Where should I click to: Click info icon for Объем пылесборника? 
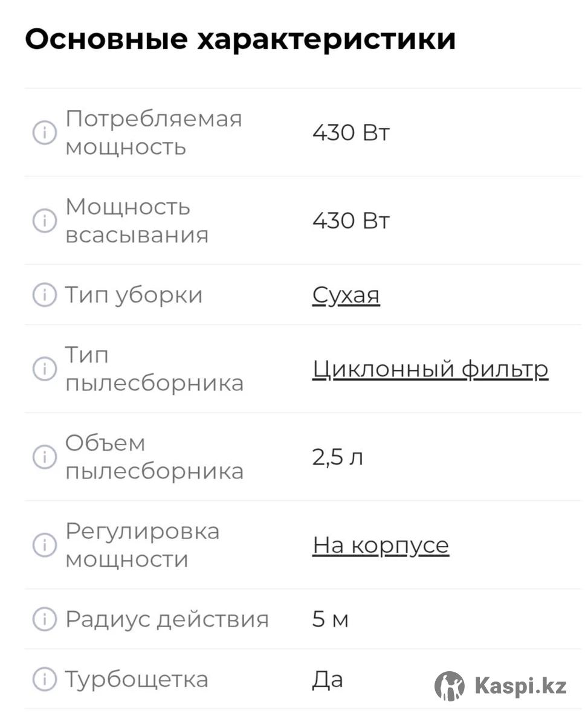point(44,457)
